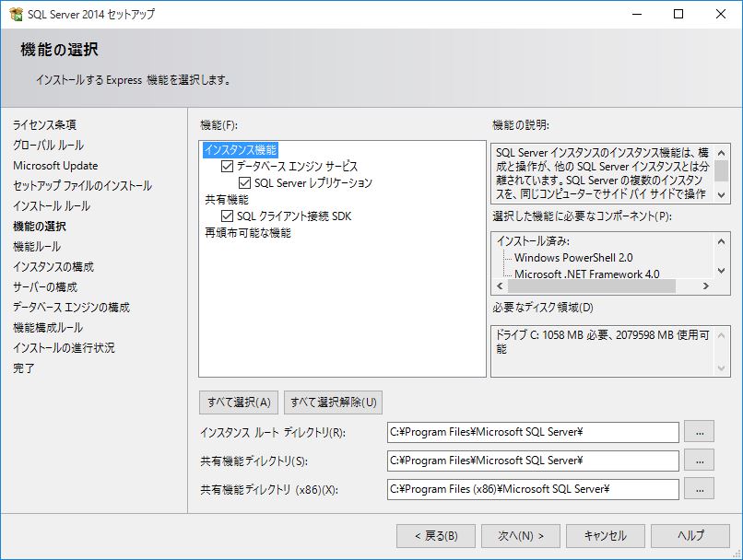Select インストール済み: node
Image resolution: width=743 pixels, height=560 pixels.
coord(533,241)
